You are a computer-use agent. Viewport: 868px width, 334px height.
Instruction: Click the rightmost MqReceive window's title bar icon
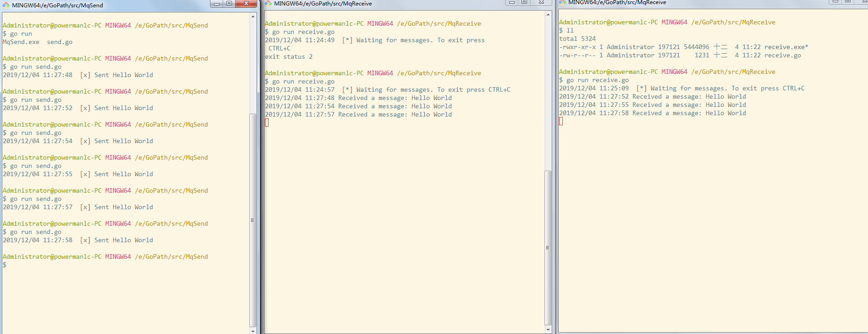(x=562, y=2)
